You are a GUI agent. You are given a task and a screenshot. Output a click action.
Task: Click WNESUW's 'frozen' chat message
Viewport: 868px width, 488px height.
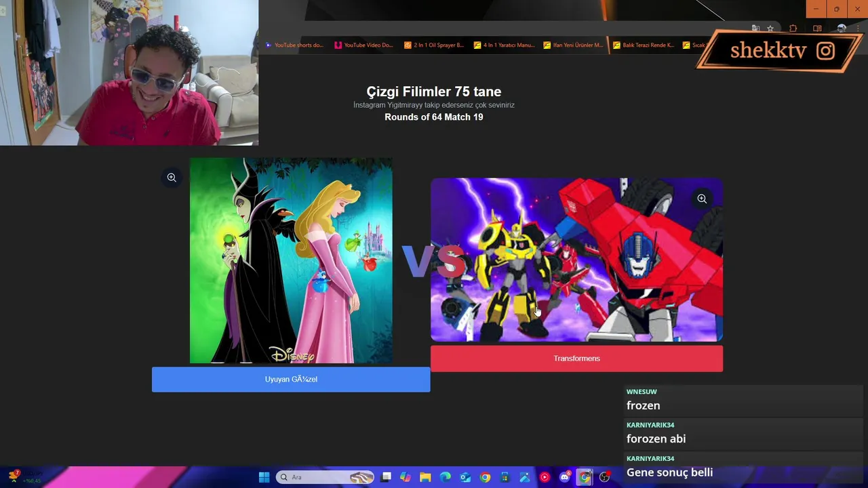(644, 405)
